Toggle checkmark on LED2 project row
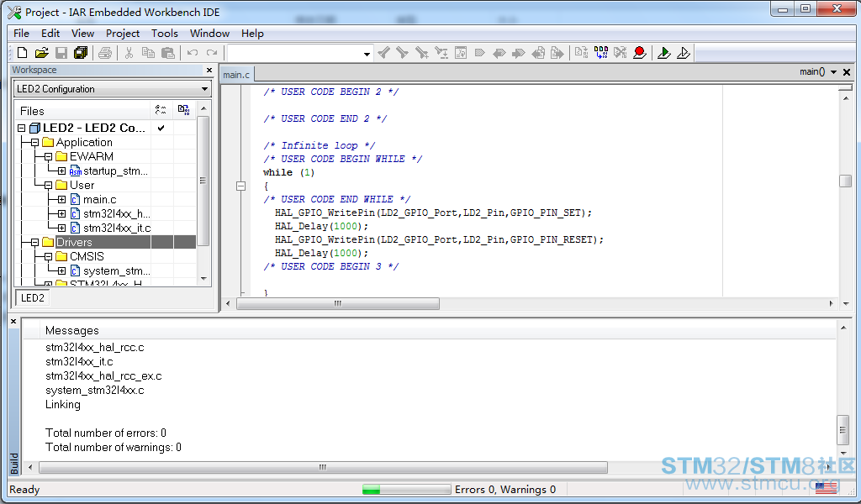The image size is (861, 504). pos(161,128)
